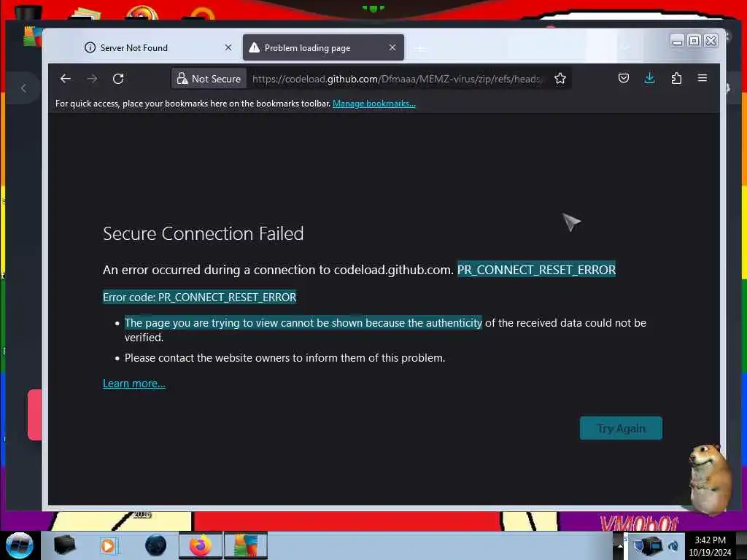Bookmark this page with the star
747x560 pixels.
point(560,79)
